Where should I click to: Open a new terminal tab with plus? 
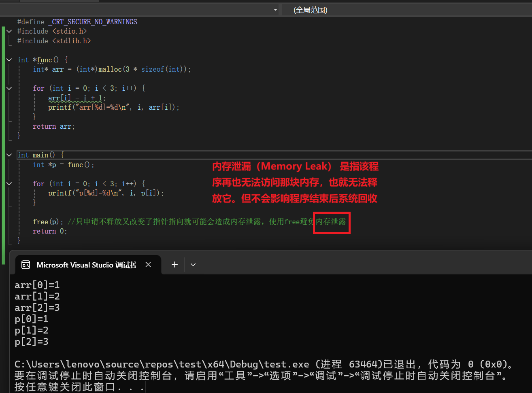(174, 265)
